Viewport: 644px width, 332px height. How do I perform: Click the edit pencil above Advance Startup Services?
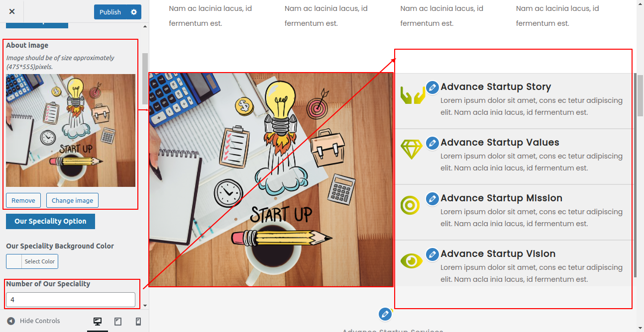pos(385,314)
